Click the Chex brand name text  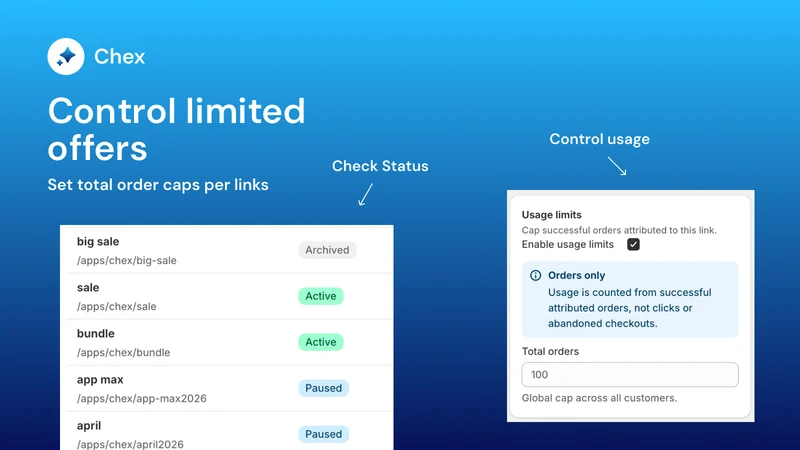point(119,56)
